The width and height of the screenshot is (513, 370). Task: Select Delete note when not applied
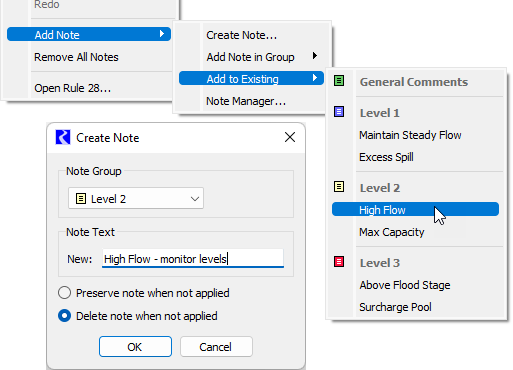64,316
